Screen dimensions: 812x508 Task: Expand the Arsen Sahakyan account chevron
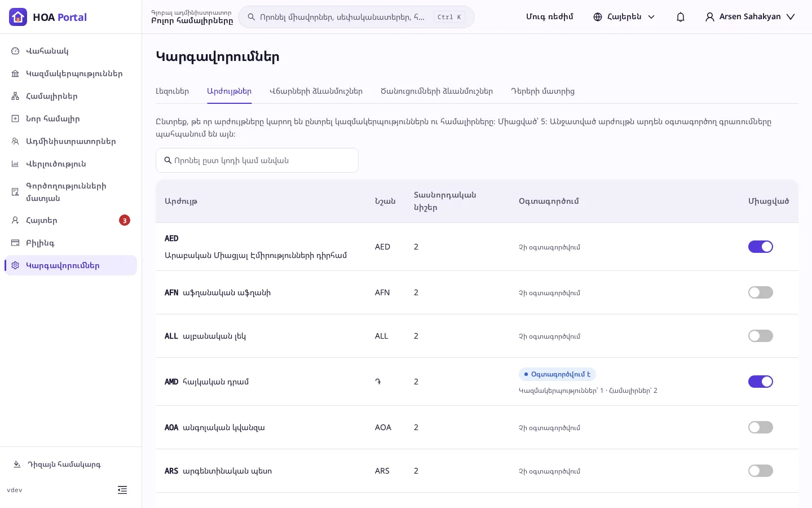[x=791, y=17]
